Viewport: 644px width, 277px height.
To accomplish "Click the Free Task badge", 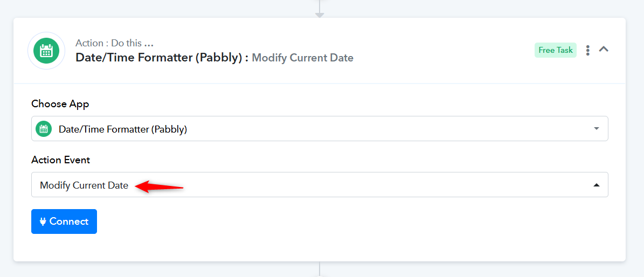I will coord(555,50).
